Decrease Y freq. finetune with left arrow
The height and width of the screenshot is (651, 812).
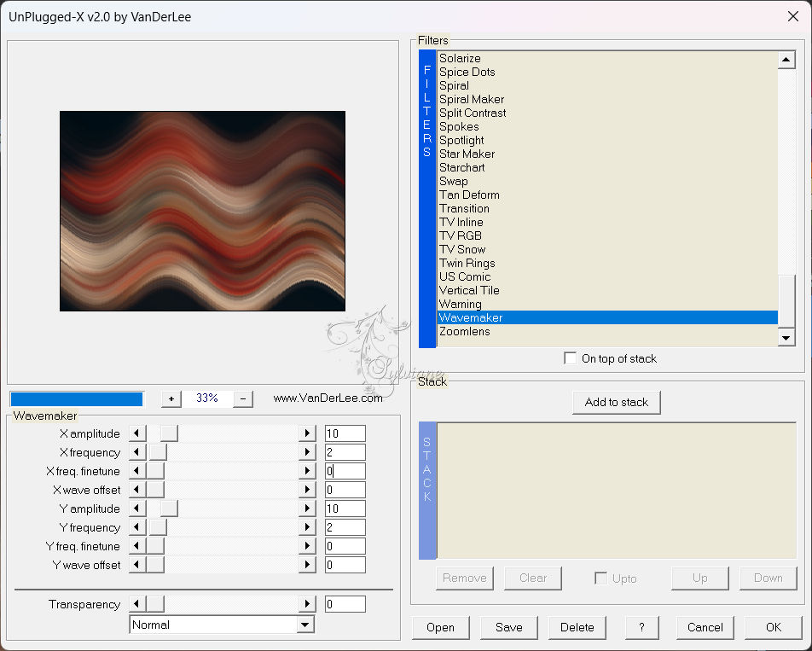137,546
